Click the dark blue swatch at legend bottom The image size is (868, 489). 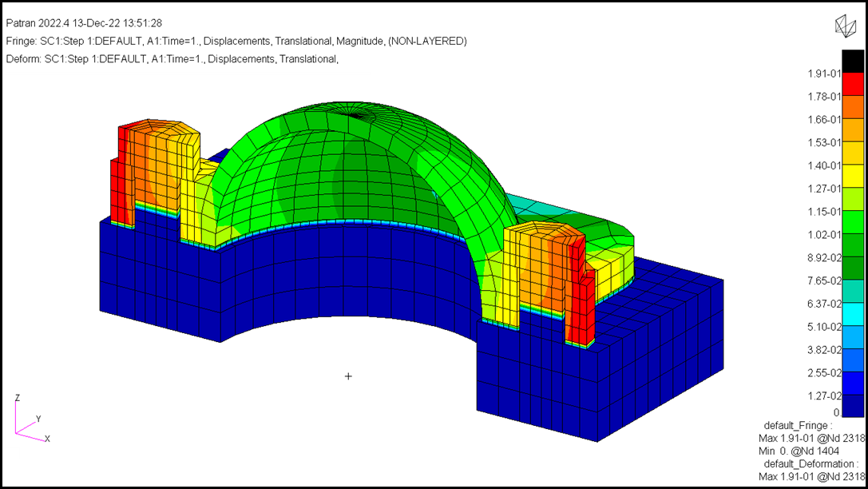click(x=853, y=407)
